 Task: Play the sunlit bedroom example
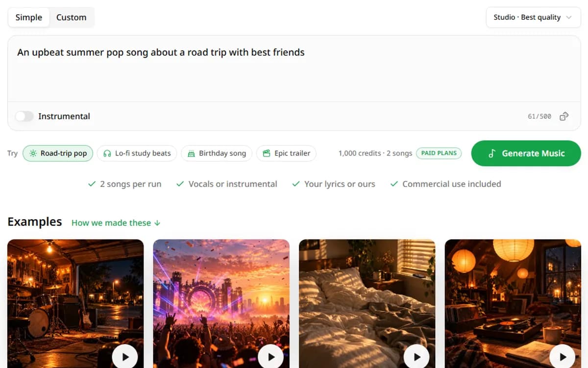pos(416,357)
